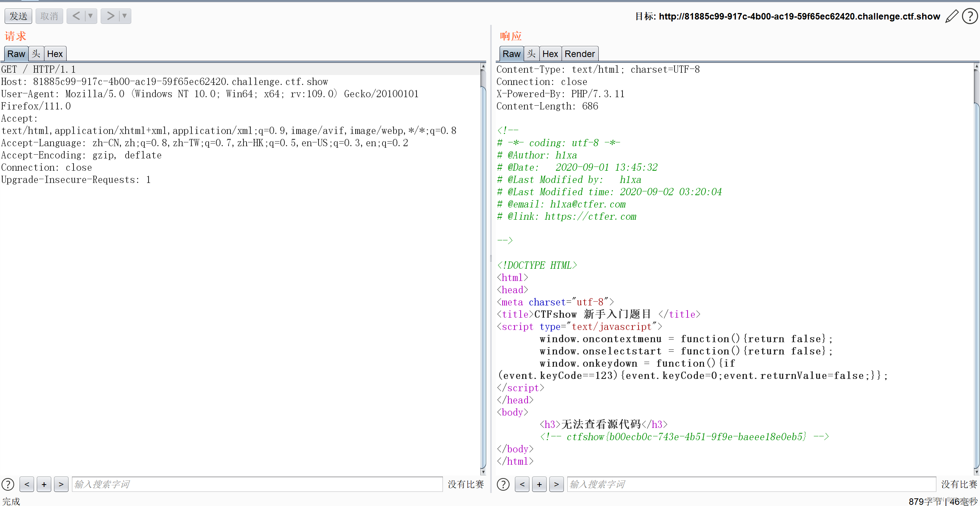Click response search + options button

click(x=539, y=485)
